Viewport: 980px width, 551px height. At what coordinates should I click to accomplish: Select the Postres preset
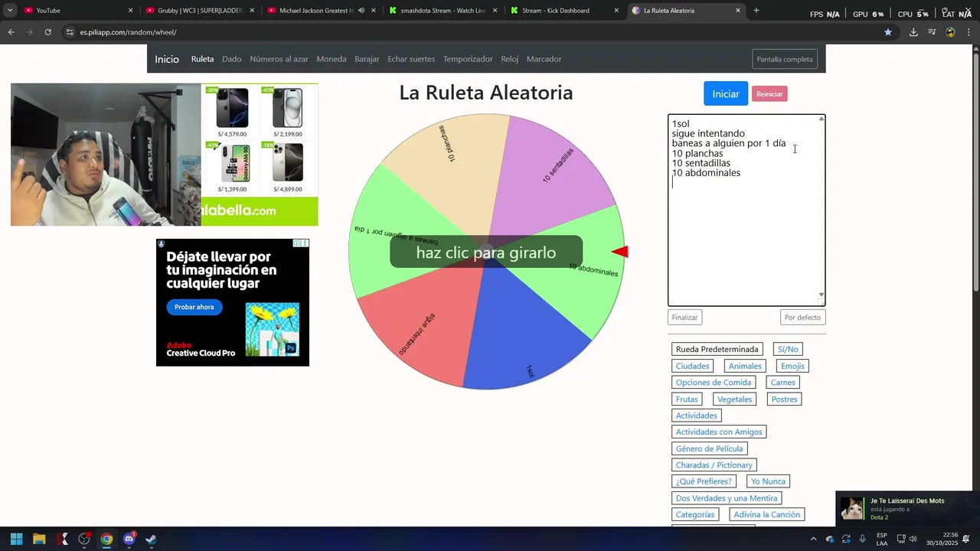tap(784, 399)
